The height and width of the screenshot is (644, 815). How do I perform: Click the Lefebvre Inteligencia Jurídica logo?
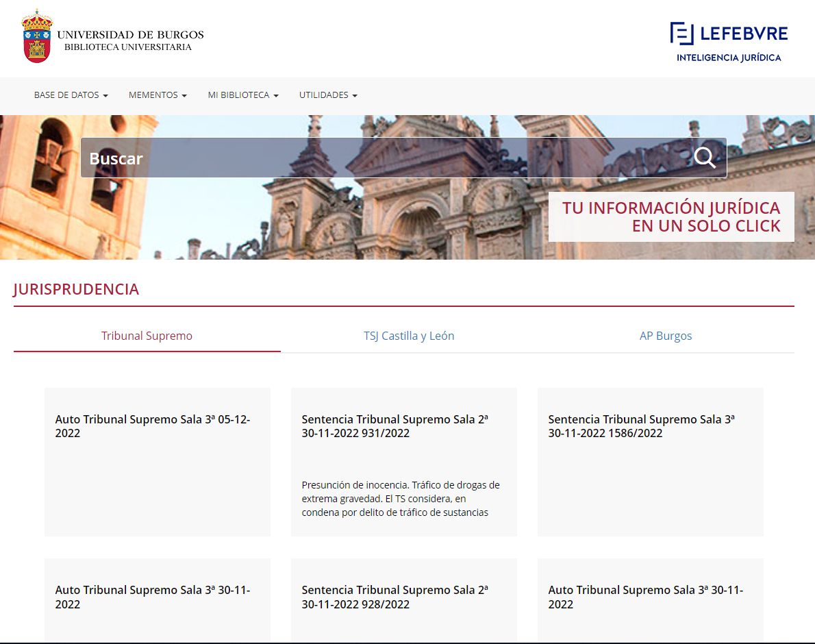coord(729,41)
